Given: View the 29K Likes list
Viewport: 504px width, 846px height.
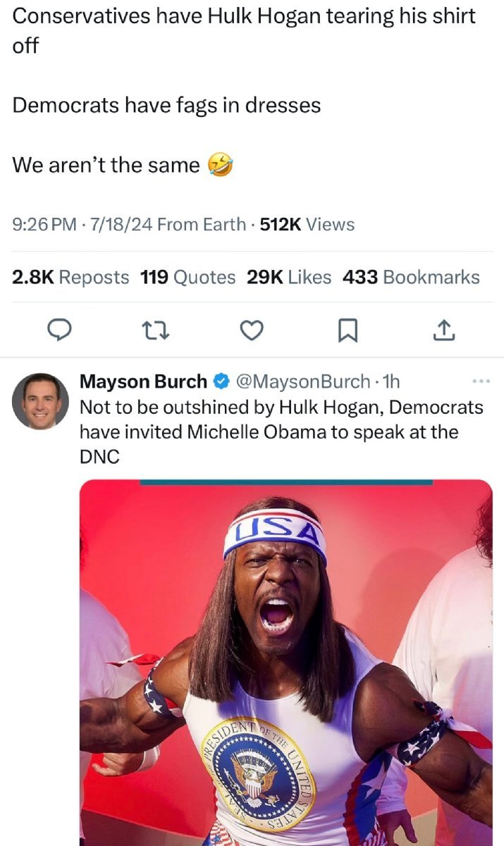Looking at the screenshot, I should coord(289,277).
